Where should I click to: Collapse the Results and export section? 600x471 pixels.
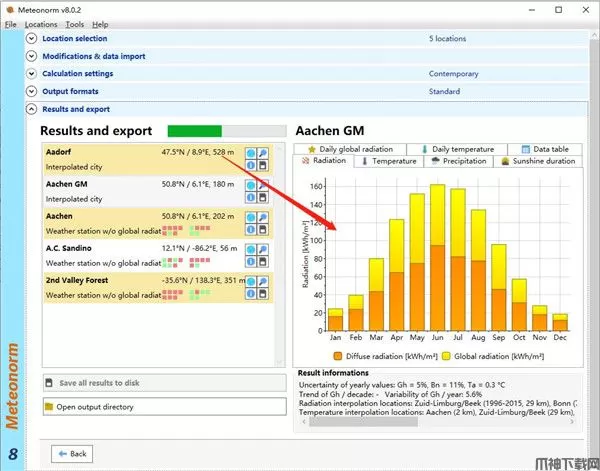click(32, 109)
